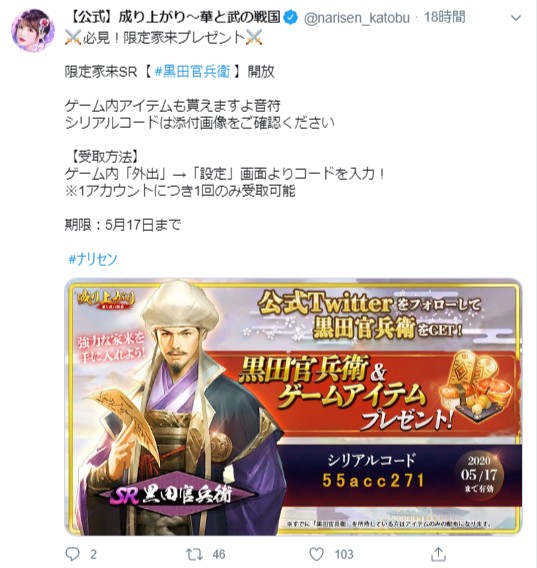Image resolution: width=537 pixels, height=568 pixels.
Task: Click the reply speech bubble icon
Action: coord(72,554)
